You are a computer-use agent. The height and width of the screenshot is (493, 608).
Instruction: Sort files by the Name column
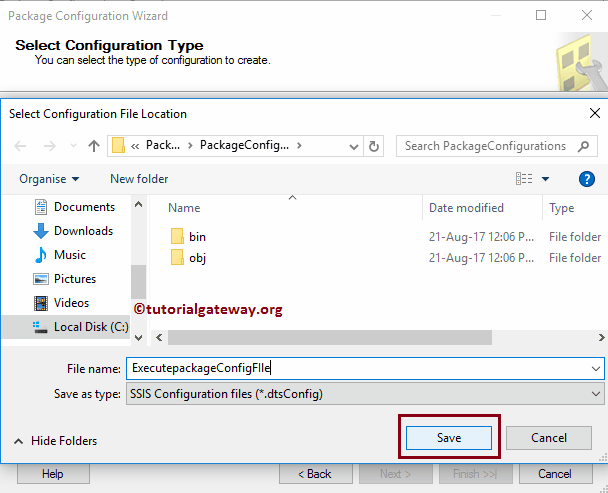(x=185, y=208)
